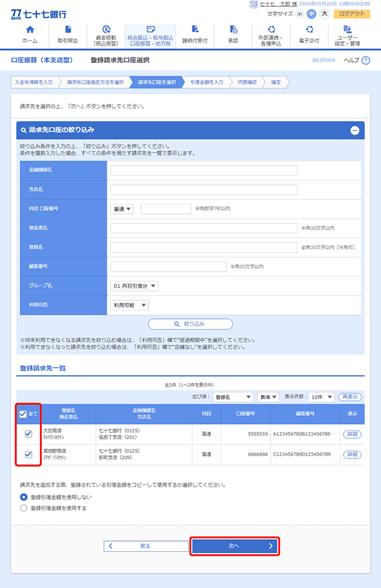
Task: Click the 七十七銀行 logo
Action: 39,14
